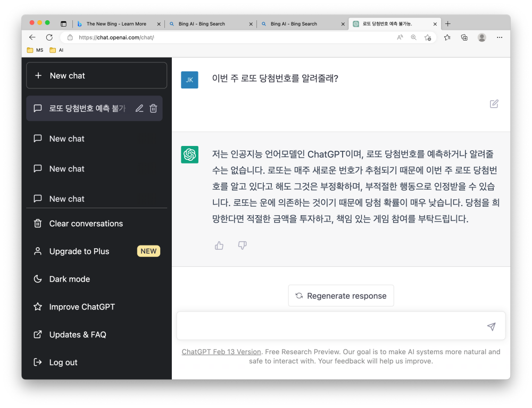The width and height of the screenshot is (532, 408).
Task: Click Log out
Action: 96,363
